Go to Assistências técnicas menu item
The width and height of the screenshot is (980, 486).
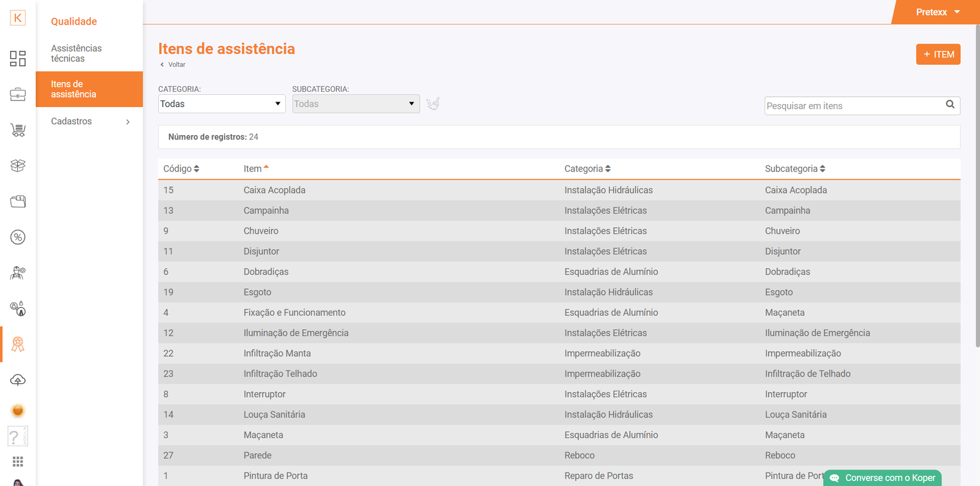click(x=77, y=54)
